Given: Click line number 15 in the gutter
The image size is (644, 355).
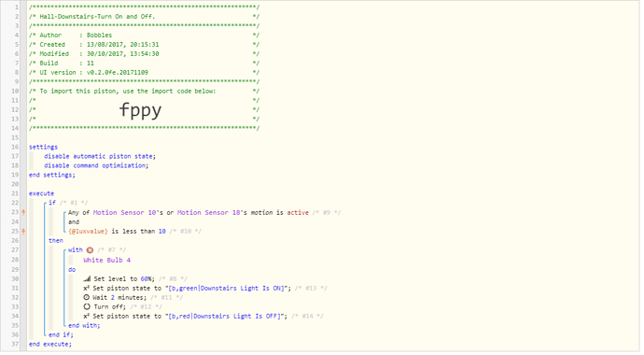Looking at the screenshot, I should point(15,137).
